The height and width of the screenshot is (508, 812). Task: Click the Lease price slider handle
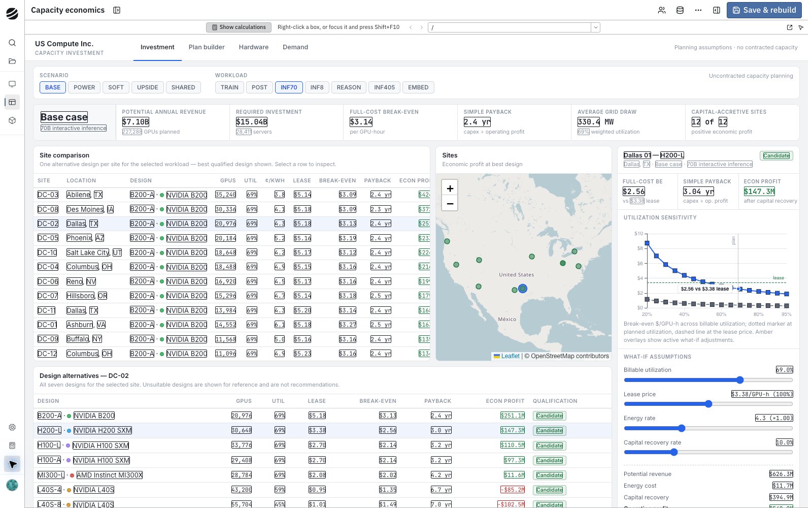coord(708,404)
